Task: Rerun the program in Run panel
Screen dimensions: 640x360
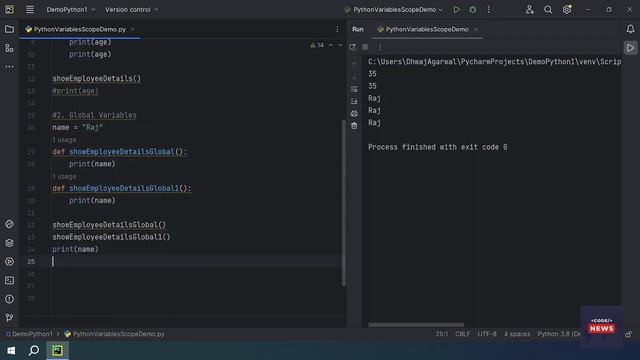Action: point(353,47)
